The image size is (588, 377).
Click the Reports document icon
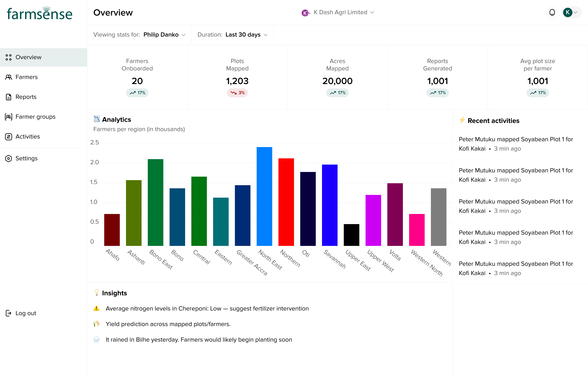click(x=9, y=97)
